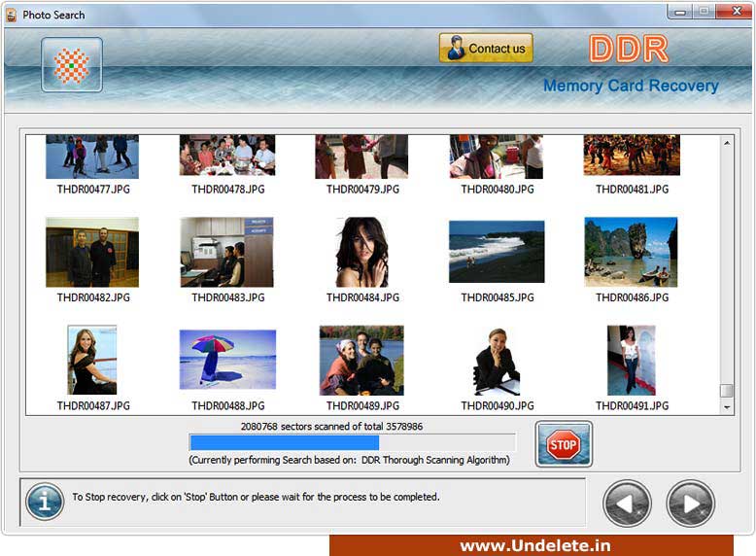756x556 pixels.
Task: Select the THDR00490.JPG businesswoman thumbnail
Action: 497,359
